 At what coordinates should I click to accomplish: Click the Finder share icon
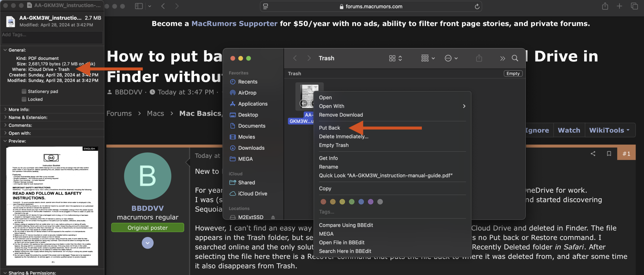point(479,58)
